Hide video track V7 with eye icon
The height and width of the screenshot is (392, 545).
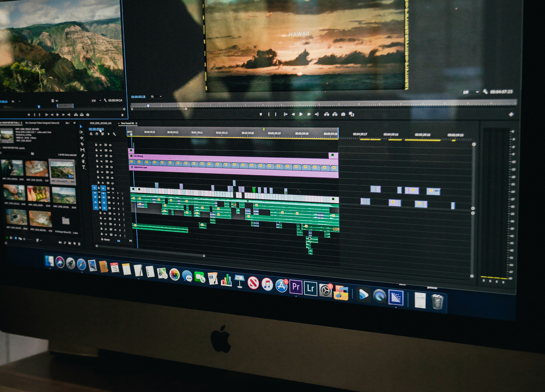111,156
